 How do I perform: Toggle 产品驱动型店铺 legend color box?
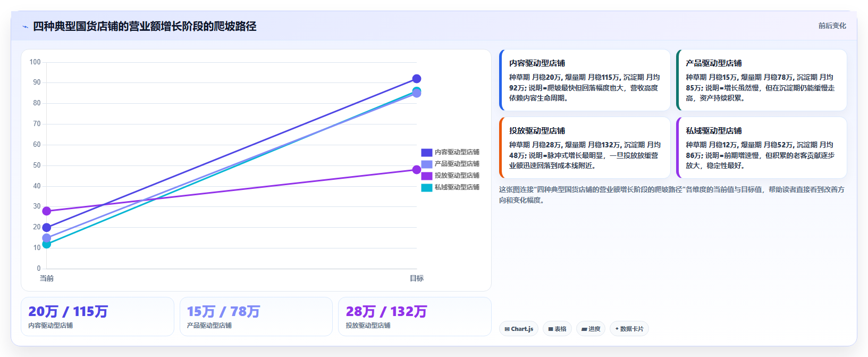tap(426, 164)
